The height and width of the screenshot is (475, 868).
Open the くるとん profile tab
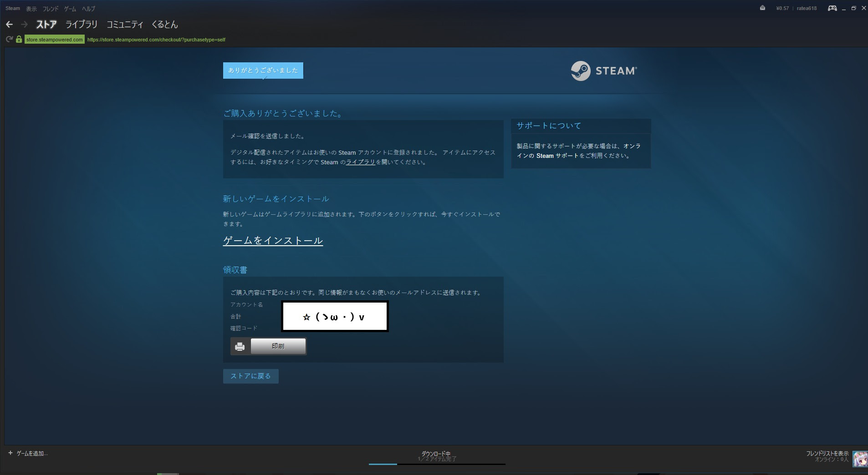coord(165,25)
